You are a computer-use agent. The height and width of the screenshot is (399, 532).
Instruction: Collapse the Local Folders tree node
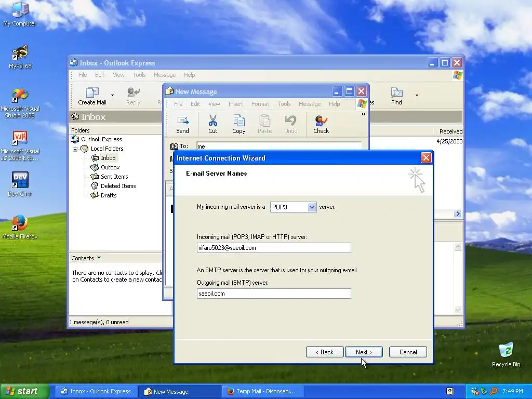[75, 149]
